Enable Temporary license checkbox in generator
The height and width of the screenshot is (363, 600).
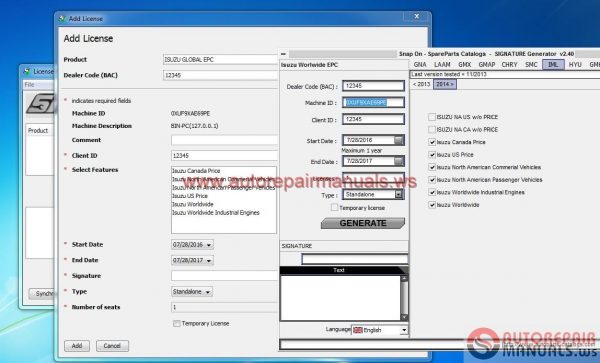pyautogui.click(x=334, y=207)
